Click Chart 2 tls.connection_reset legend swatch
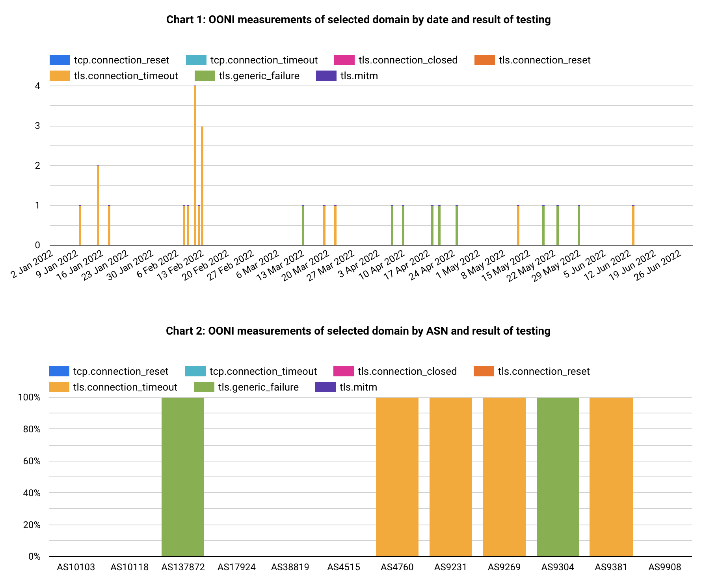 [x=484, y=371]
